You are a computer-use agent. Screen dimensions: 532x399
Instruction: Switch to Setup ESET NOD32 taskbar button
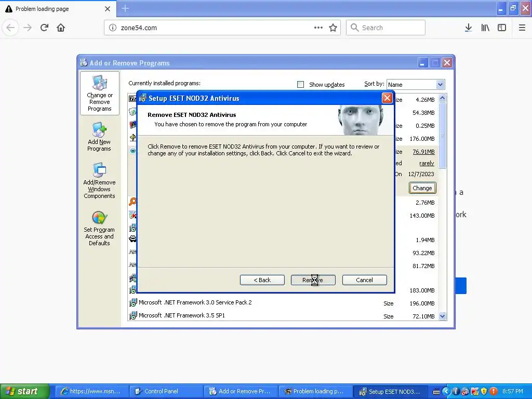click(391, 392)
